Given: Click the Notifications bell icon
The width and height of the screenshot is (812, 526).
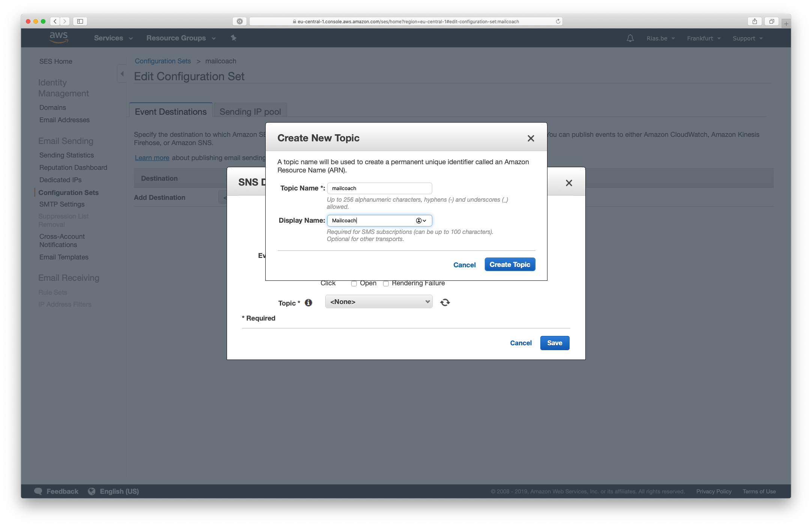Looking at the screenshot, I should pos(630,38).
